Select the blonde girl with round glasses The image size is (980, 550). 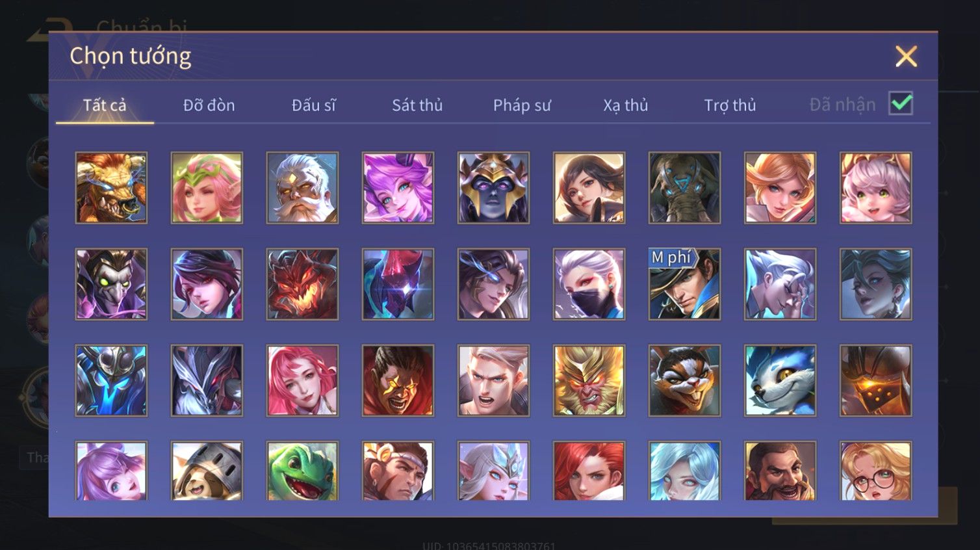click(x=875, y=471)
